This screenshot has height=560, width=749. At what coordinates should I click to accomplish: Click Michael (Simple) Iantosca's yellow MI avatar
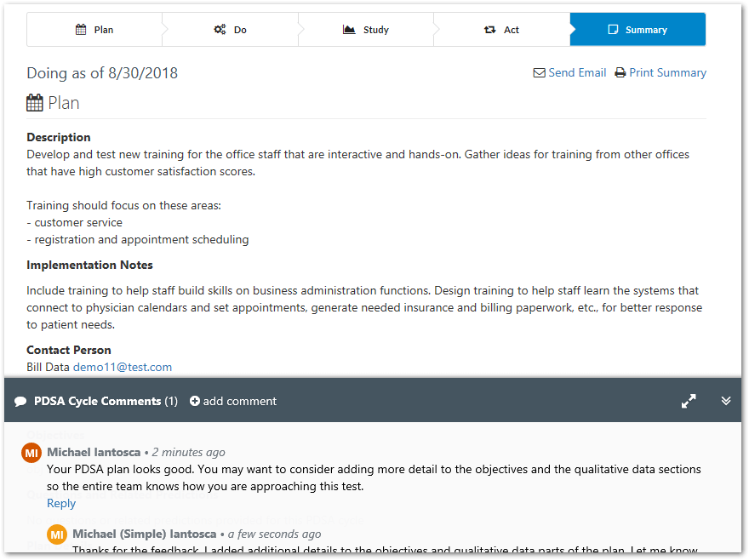coord(57,534)
